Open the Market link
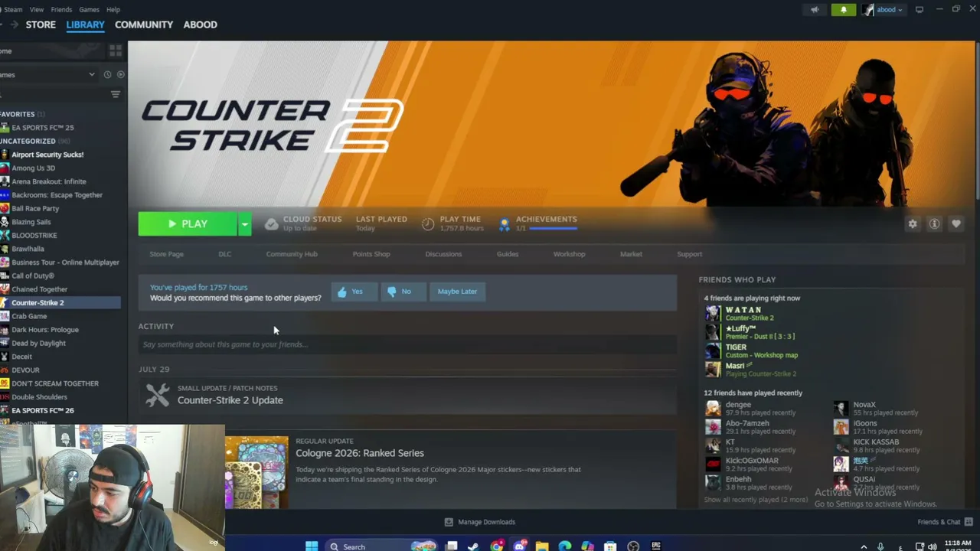980x551 pixels. click(x=631, y=254)
